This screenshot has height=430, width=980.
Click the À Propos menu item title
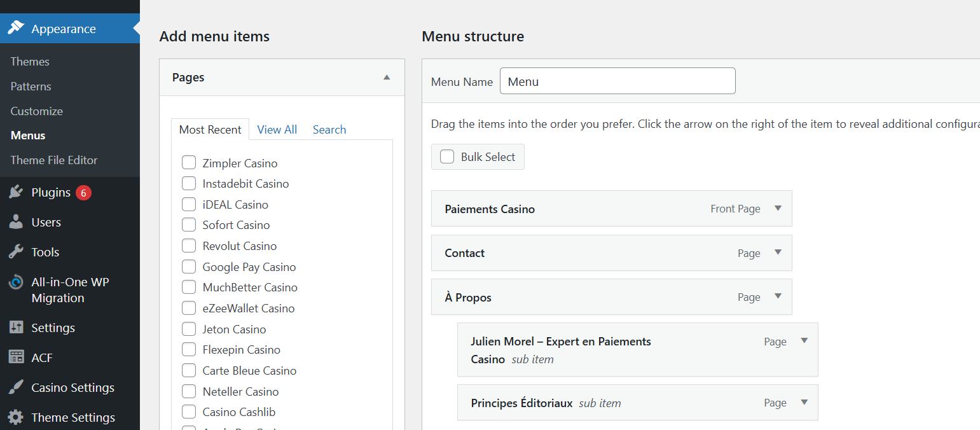click(468, 297)
